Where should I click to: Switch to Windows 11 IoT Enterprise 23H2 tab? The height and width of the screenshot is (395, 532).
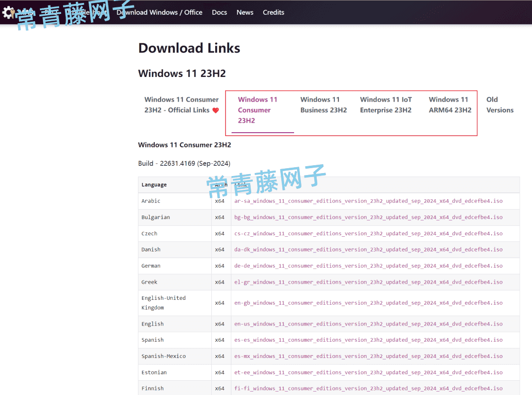coord(386,105)
